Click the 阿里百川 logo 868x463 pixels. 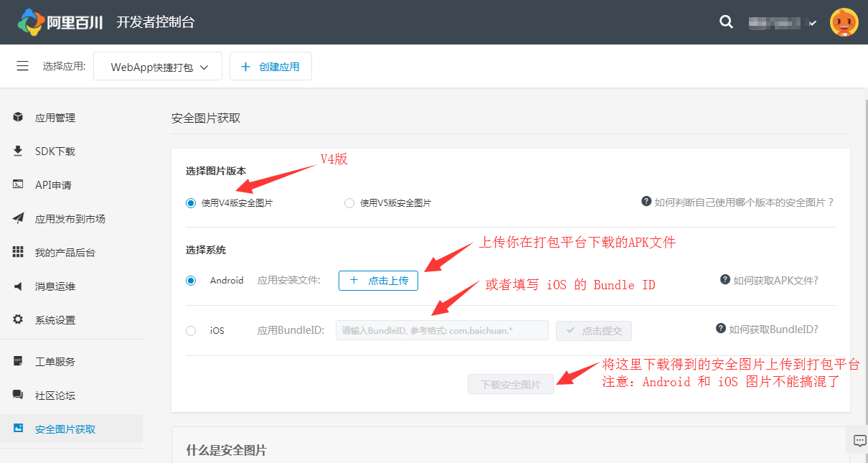pyautogui.click(x=61, y=22)
